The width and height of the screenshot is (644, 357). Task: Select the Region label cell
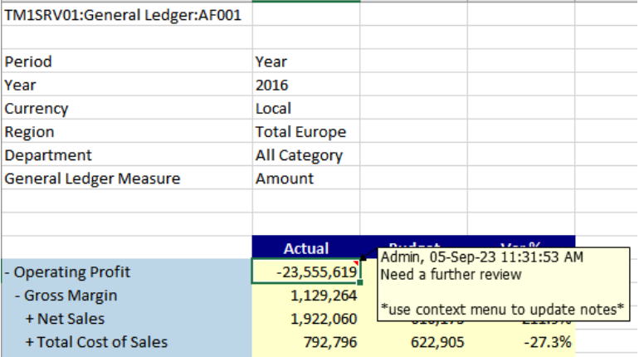point(127,132)
